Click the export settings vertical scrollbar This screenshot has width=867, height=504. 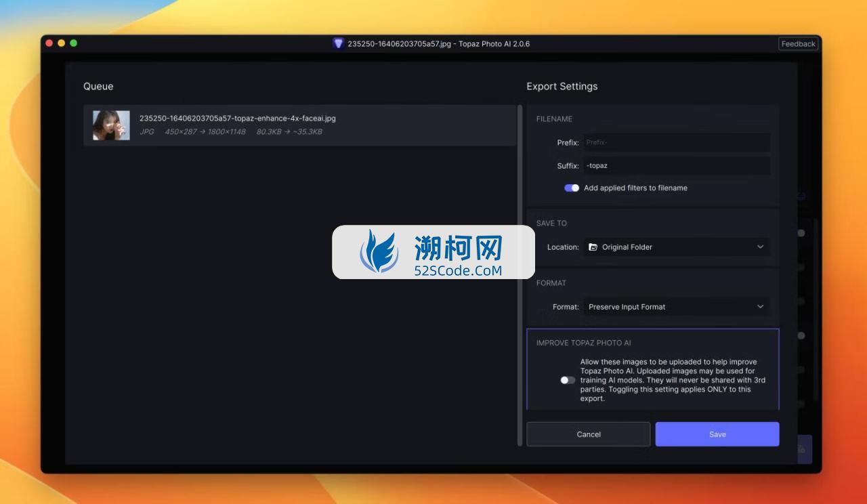pos(520,274)
